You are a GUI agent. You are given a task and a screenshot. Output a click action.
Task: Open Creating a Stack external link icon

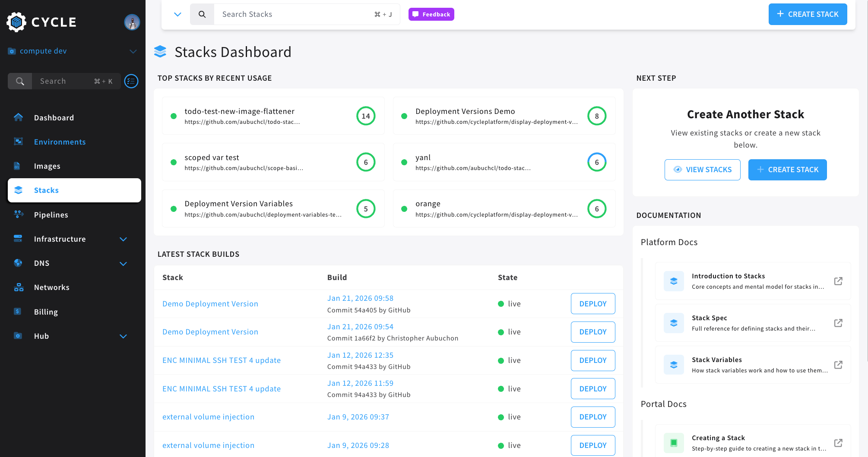[x=838, y=443]
